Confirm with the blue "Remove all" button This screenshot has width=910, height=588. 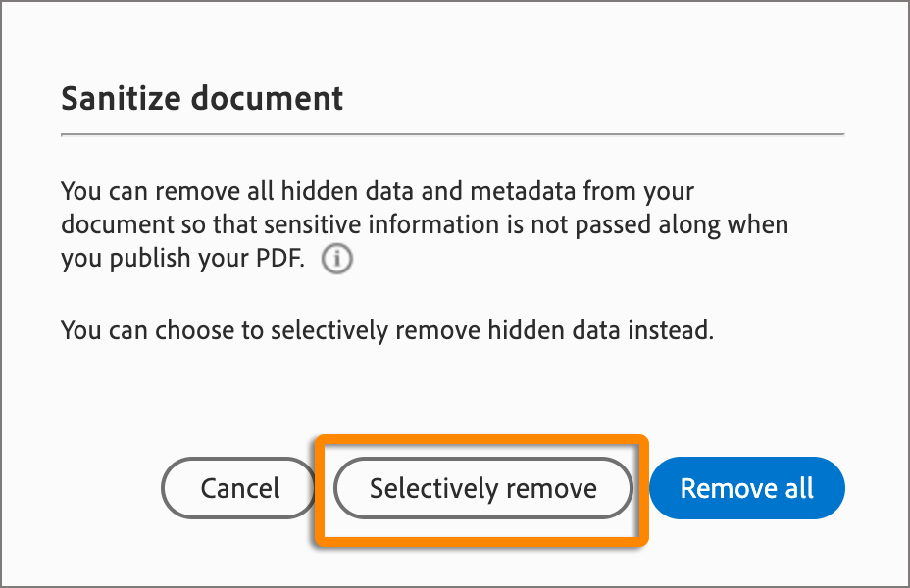coord(746,488)
